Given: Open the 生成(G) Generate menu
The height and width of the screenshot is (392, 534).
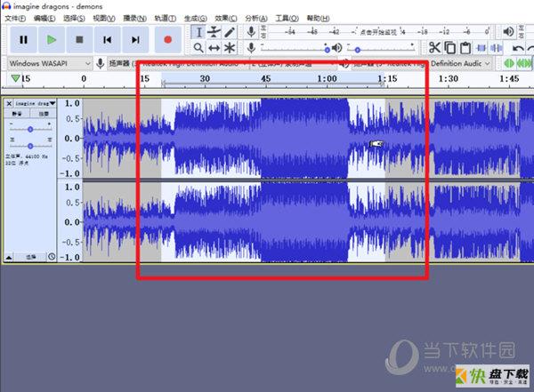Looking at the screenshot, I should pos(196,19).
